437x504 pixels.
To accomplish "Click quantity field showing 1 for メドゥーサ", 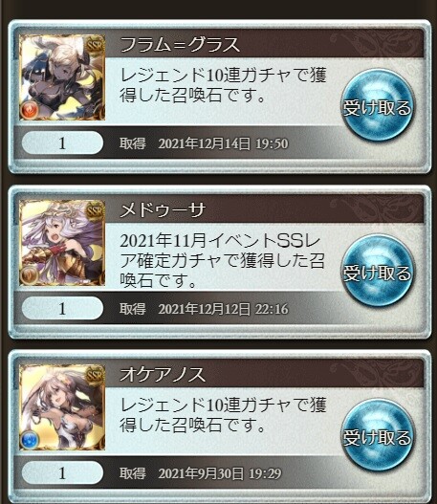I will [x=63, y=308].
